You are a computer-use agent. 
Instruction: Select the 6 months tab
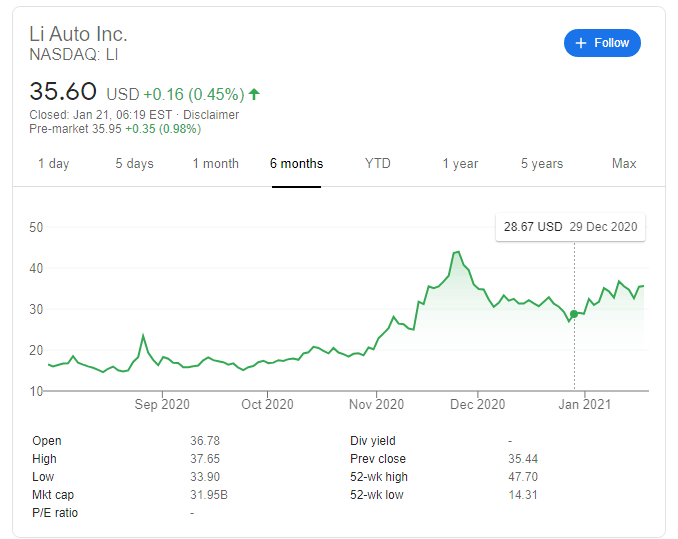[296, 164]
